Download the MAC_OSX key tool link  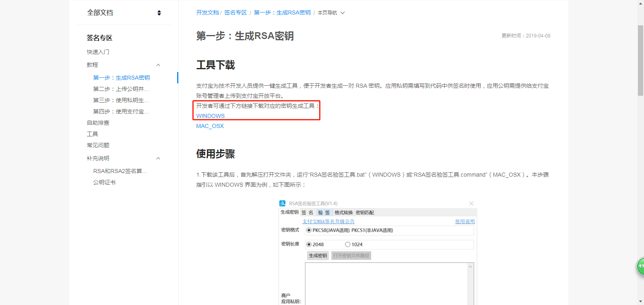click(210, 126)
